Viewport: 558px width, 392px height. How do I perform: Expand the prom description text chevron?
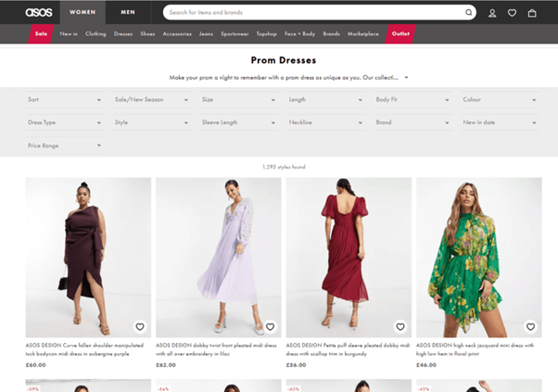tap(406, 78)
